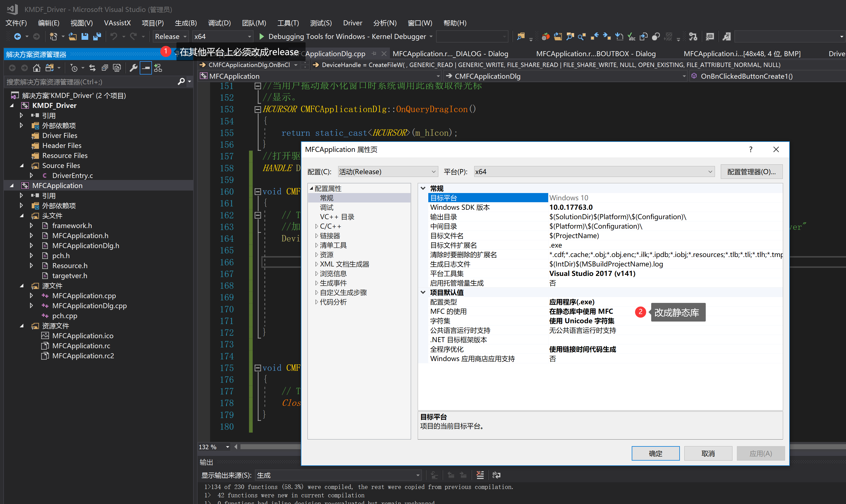This screenshot has width=846, height=504.
Task: Click the Save icon next to Save All
Action: [85, 36]
